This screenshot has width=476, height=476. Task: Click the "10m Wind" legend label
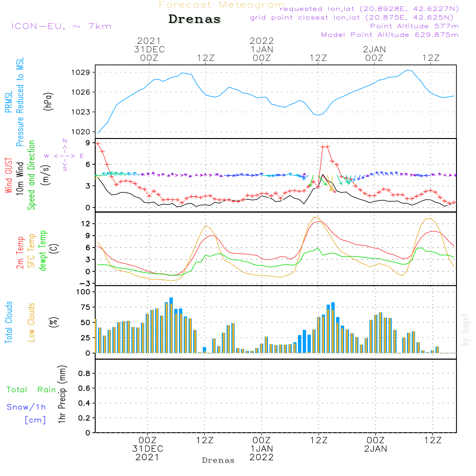(x=20, y=178)
